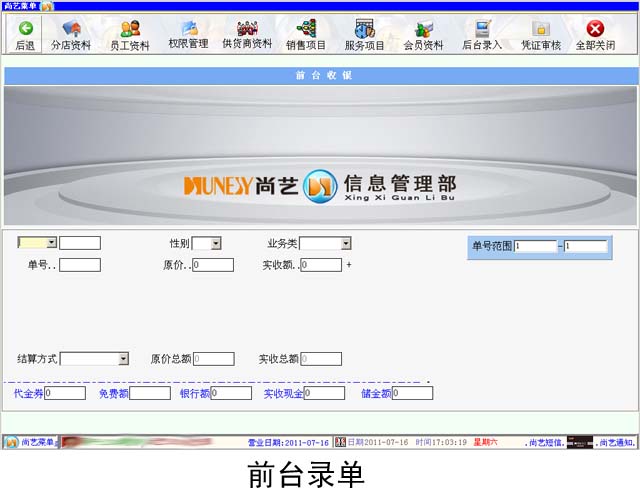Open the 结算方式 payment method dropdown
Screen dimensions: 640x500
123,358
